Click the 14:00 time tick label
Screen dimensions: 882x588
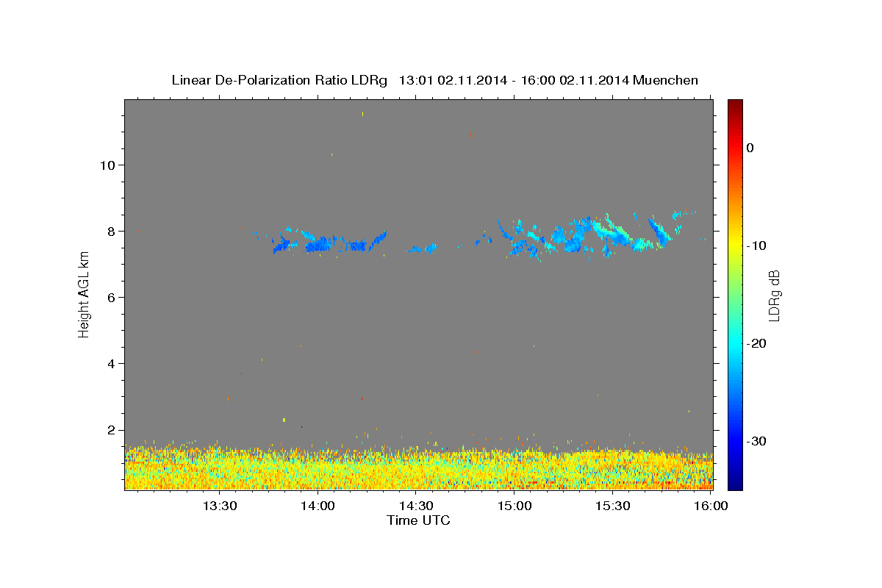click(x=318, y=506)
